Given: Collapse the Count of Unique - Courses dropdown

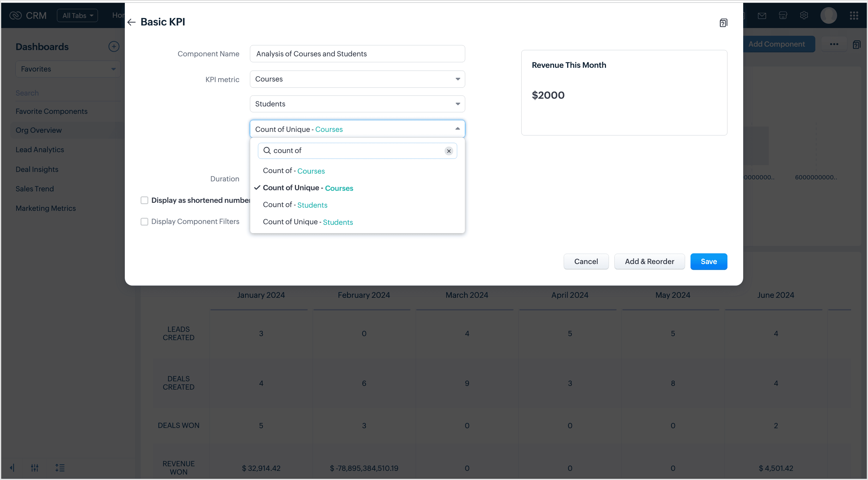Looking at the screenshot, I should pyautogui.click(x=457, y=129).
